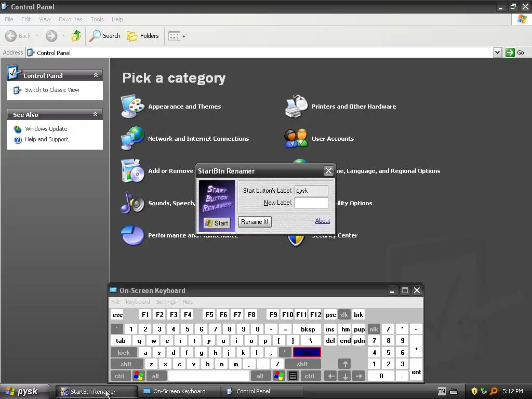Click the Back navigation button

point(18,36)
